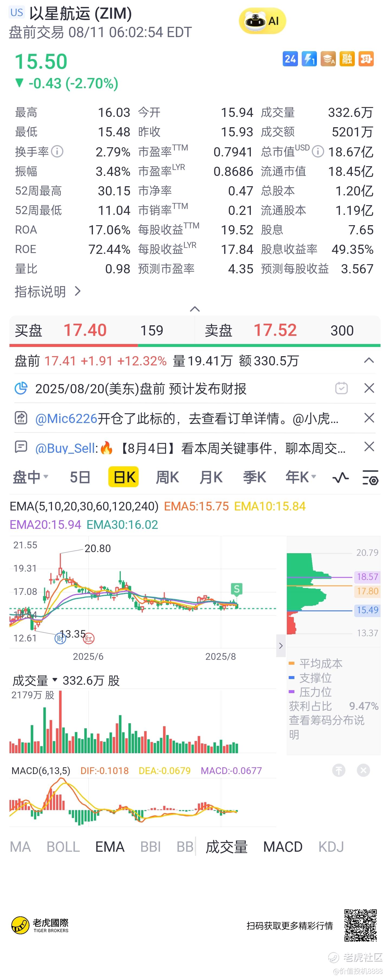
Task: Tap the move-to-top arrow on MACD panel
Action: coord(339,770)
